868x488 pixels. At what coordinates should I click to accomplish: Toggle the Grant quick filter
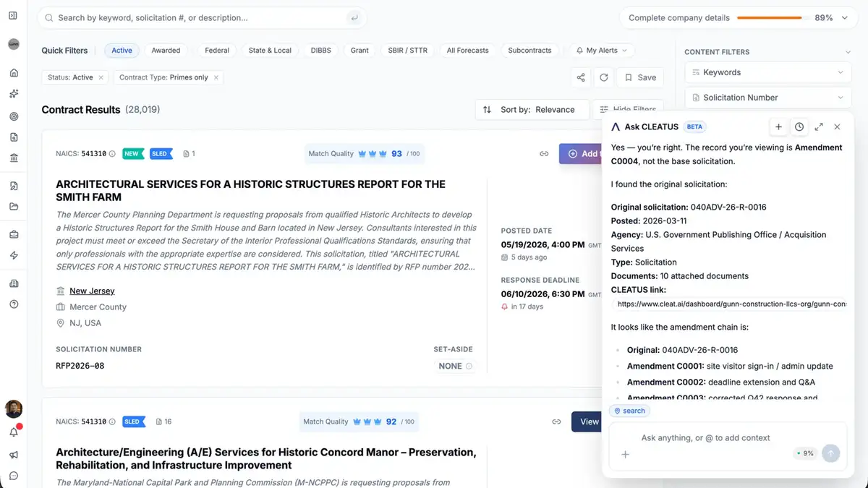pyautogui.click(x=359, y=51)
